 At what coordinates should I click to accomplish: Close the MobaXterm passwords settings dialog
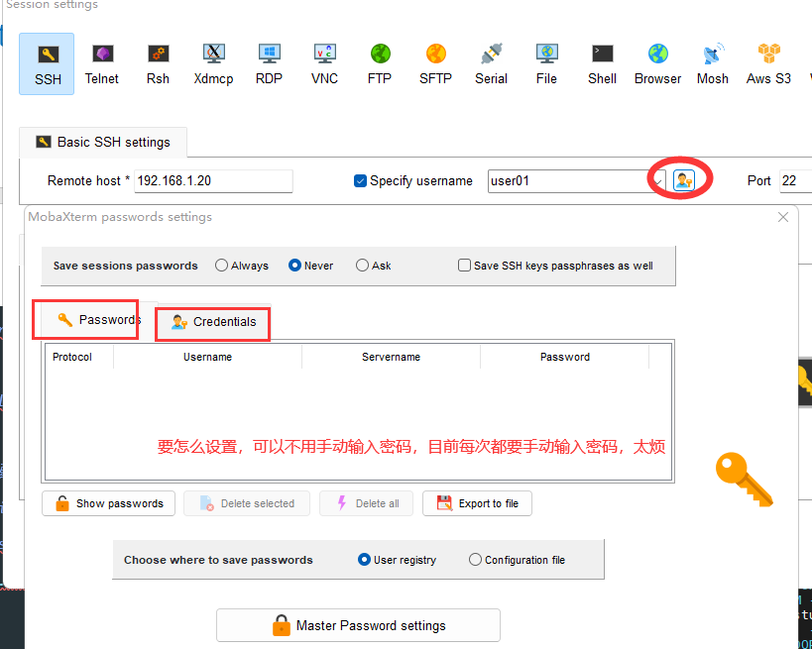pyautogui.click(x=783, y=217)
